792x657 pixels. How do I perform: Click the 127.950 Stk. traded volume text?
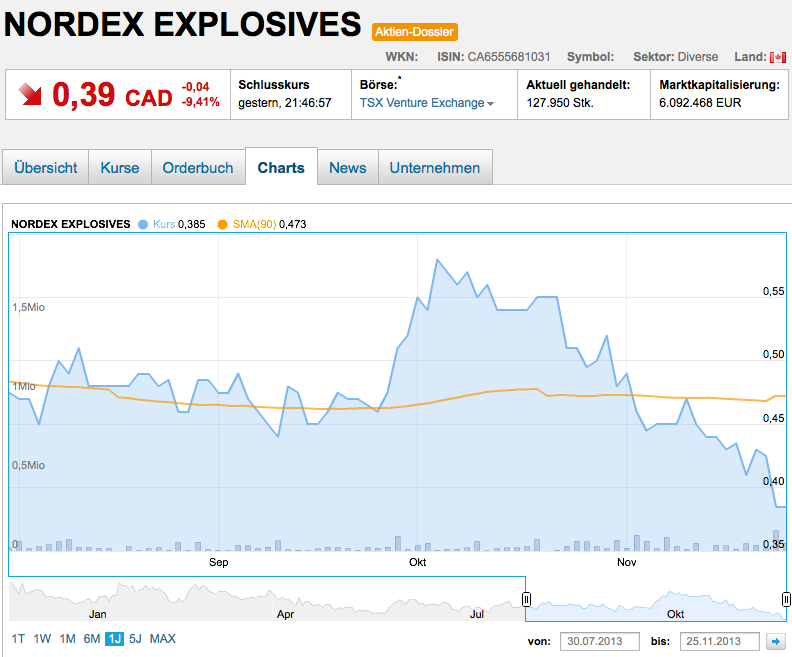[560, 103]
